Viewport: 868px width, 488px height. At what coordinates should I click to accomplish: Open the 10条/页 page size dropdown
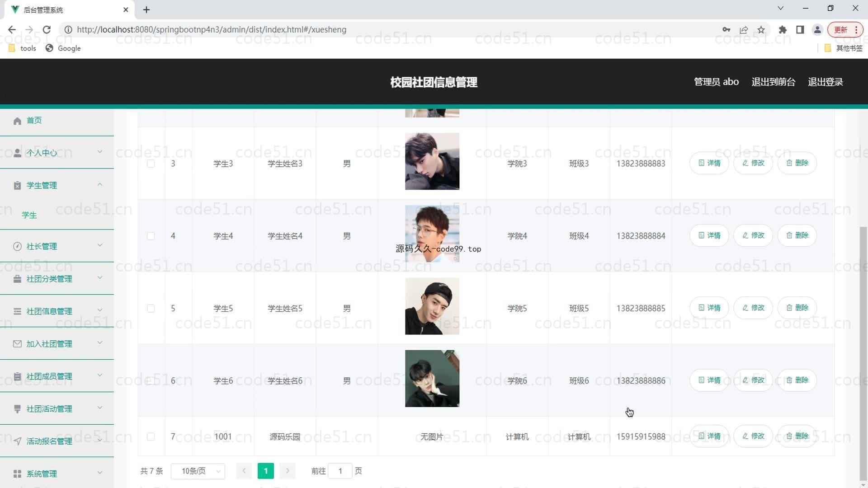pos(198,471)
